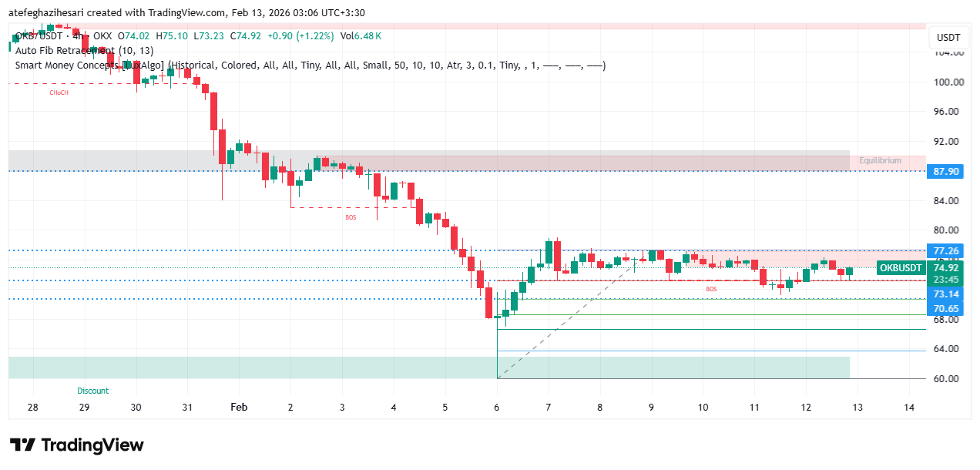The height and width of the screenshot is (470, 980).
Task: Click the green Discount zone label
Action: click(92, 391)
